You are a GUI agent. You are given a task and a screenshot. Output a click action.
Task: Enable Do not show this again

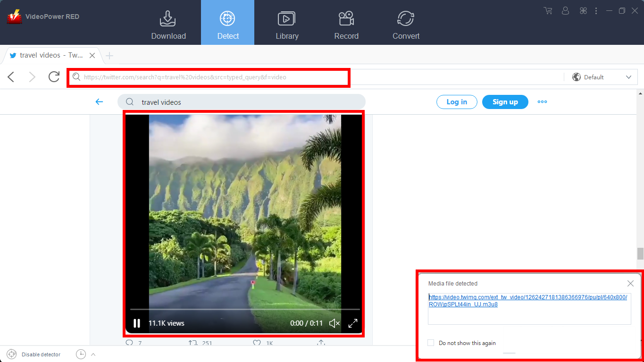click(431, 343)
